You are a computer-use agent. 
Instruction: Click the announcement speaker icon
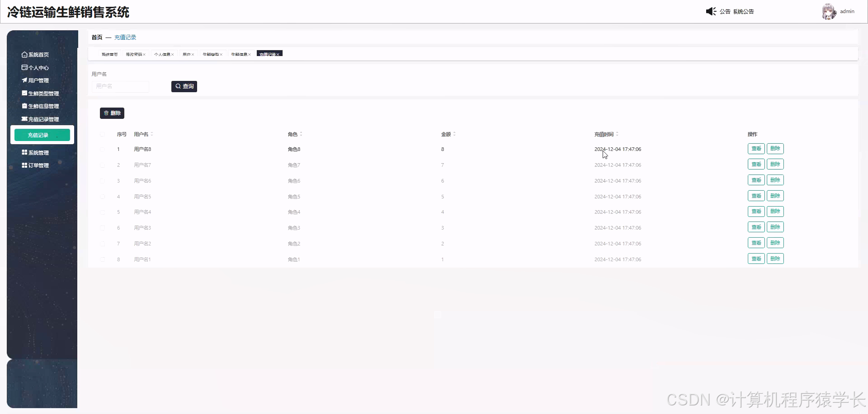pos(711,11)
